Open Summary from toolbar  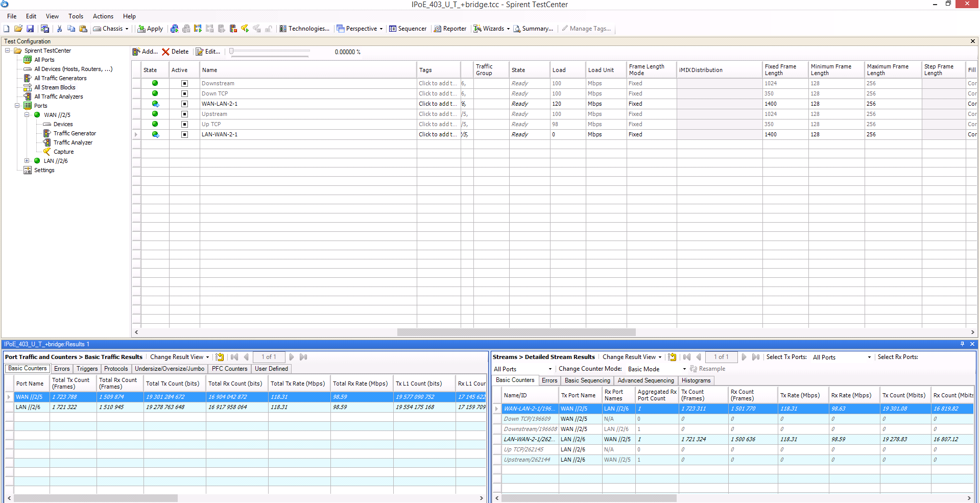(x=533, y=29)
